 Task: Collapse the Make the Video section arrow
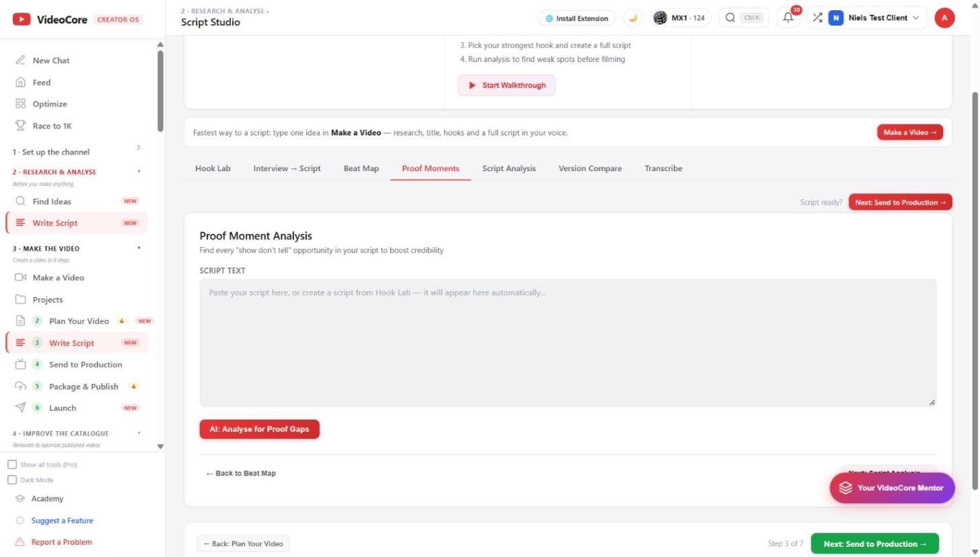(x=139, y=248)
